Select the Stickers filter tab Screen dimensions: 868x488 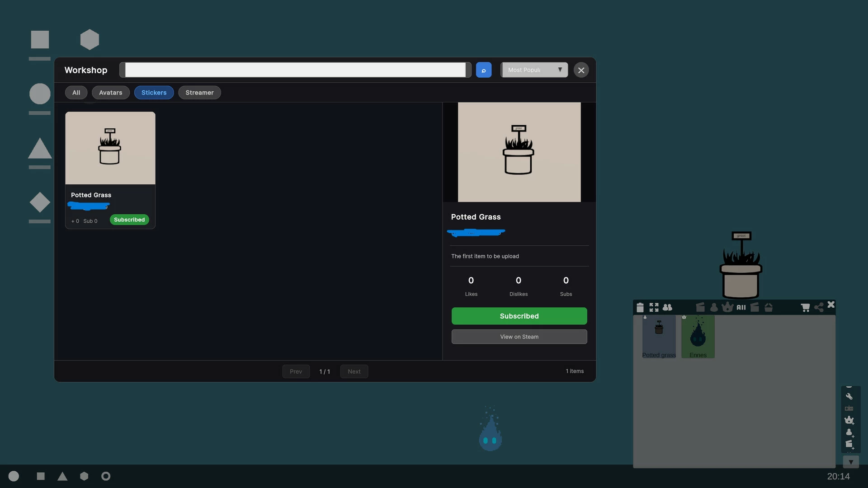pos(154,93)
